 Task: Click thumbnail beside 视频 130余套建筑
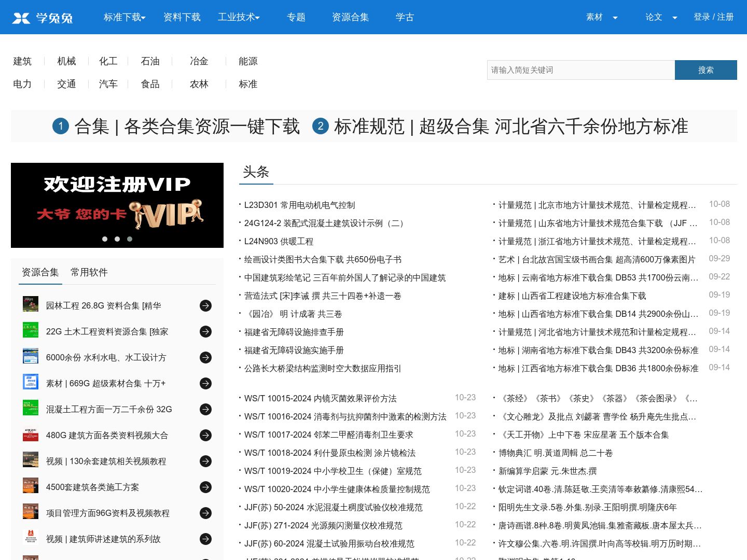pos(31,459)
